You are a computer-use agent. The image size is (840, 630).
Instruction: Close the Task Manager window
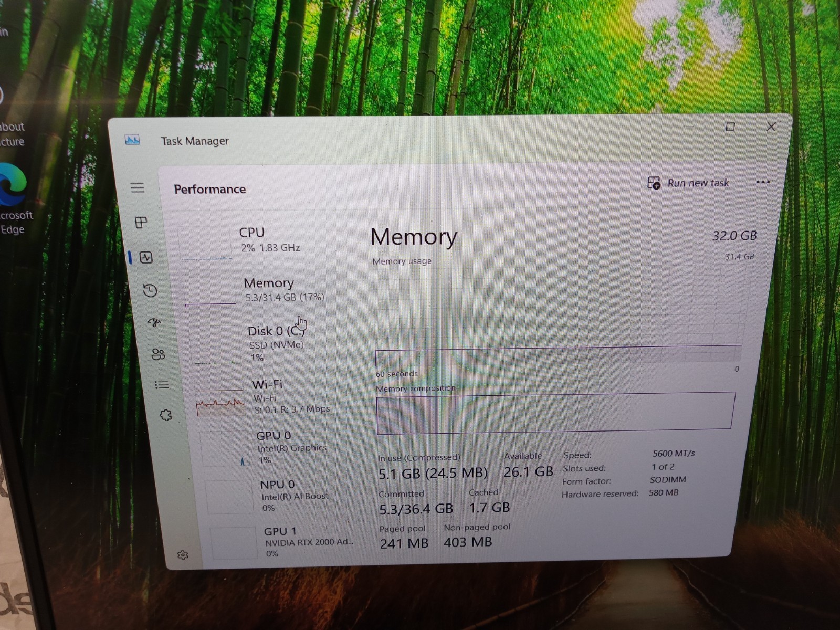[771, 127]
